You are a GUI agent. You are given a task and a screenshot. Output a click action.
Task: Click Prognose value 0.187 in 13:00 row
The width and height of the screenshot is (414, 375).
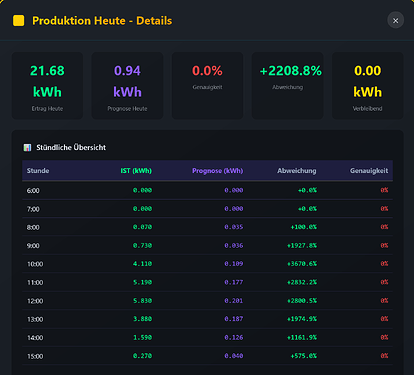click(x=234, y=319)
